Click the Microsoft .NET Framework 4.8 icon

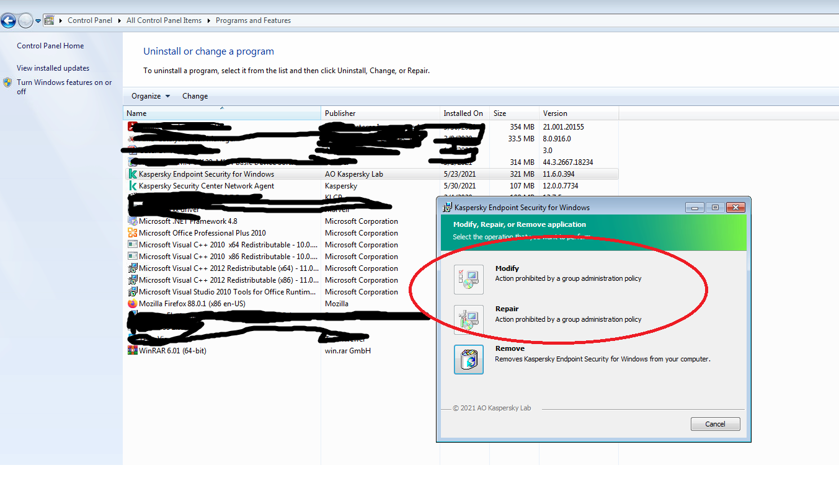133,221
